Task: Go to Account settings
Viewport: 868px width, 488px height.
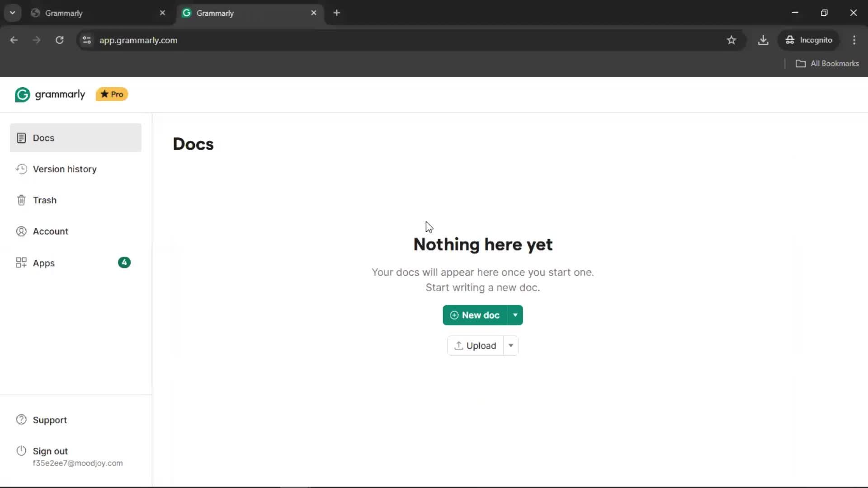Action: click(x=50, y=231)
